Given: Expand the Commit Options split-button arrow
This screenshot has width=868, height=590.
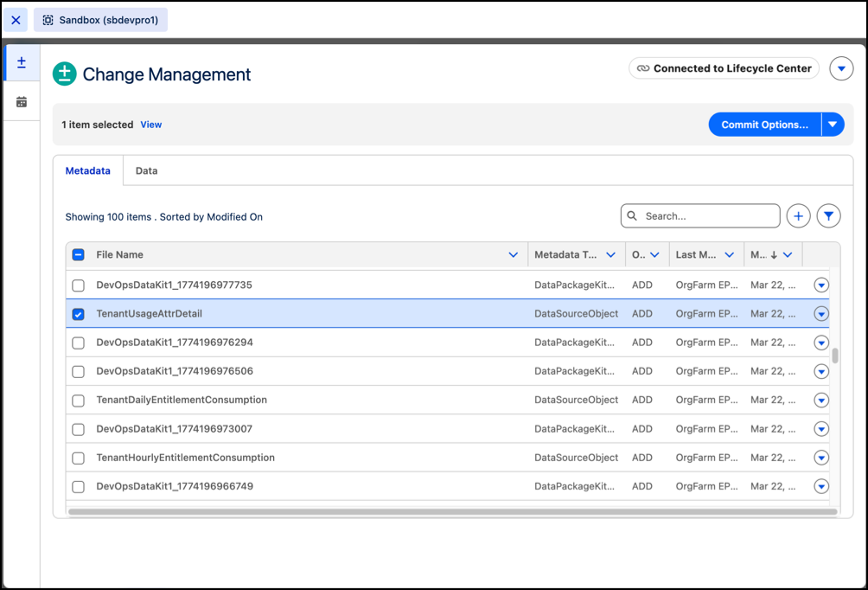Looking at the screenshot, I should 833,125.
